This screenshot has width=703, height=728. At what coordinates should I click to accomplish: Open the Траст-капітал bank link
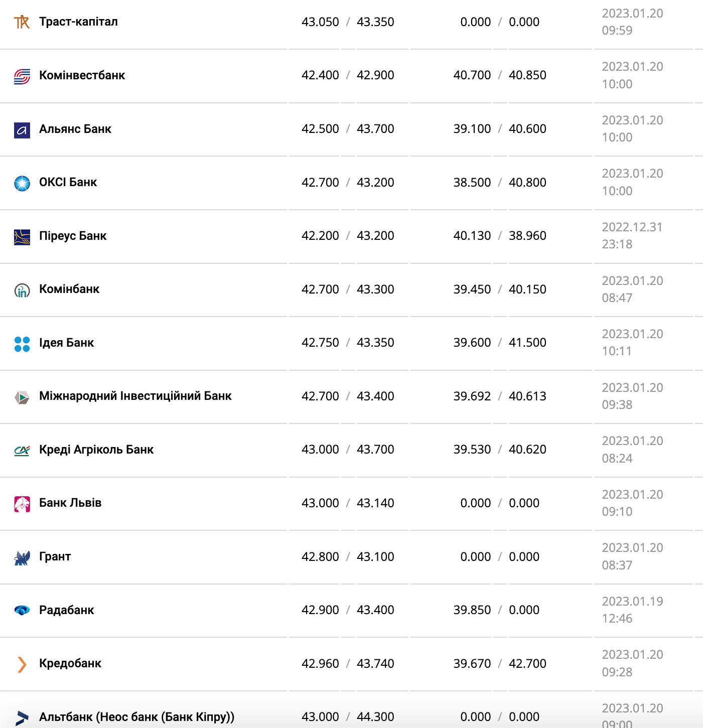coord(78,22)
